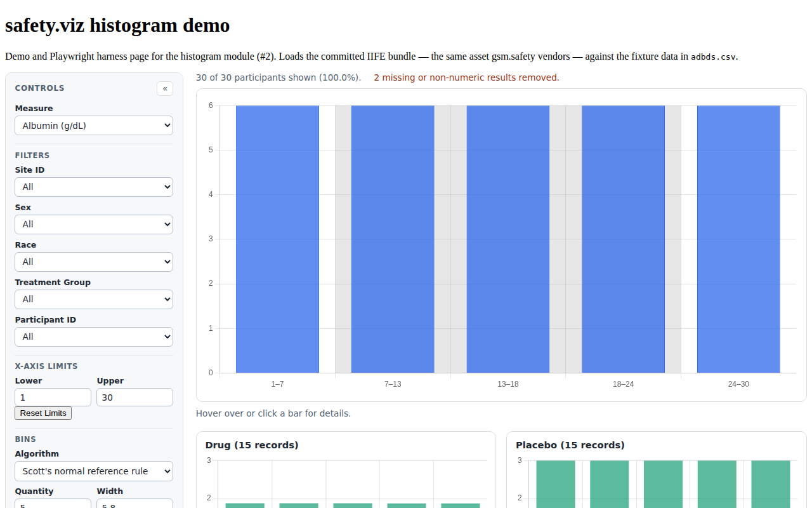
Task: Click the "Drug (15 records)" chart title
Action: click(x=252, y=445)
